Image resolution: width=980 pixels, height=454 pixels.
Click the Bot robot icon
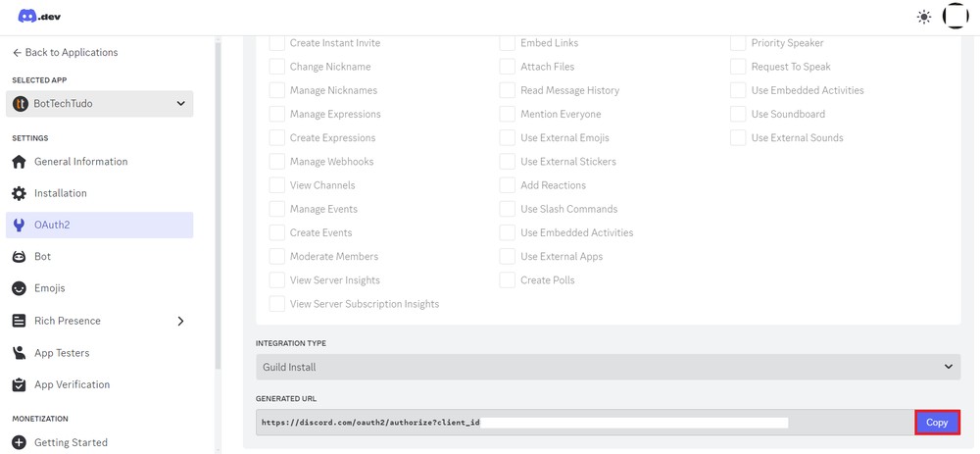point(19,257)
